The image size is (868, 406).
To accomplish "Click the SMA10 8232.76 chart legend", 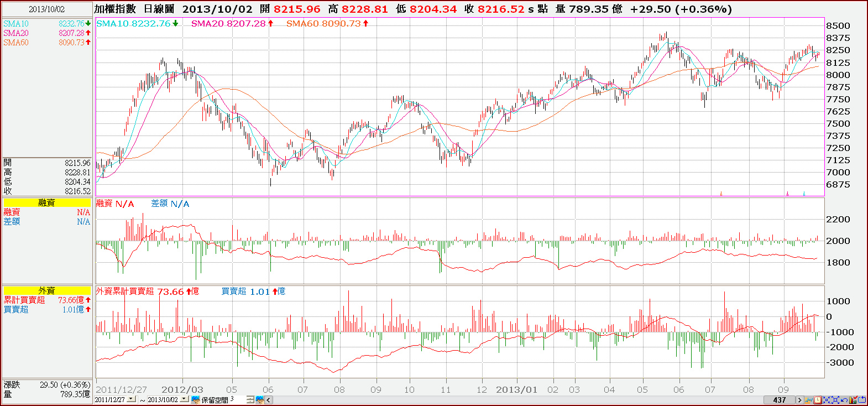I will tap(137, 23).
